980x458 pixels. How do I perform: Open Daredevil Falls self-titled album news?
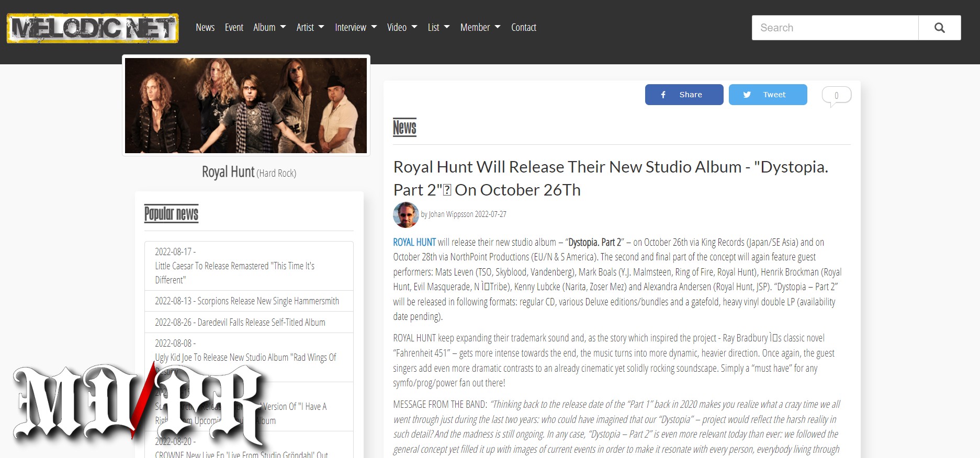coord(249,323)
